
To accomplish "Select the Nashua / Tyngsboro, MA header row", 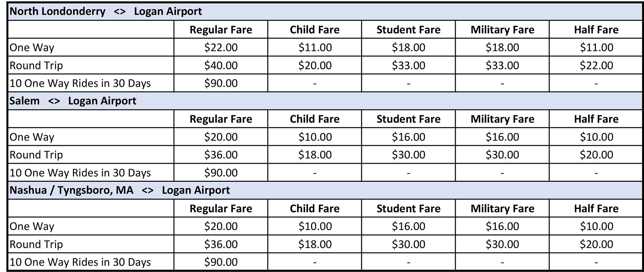I will pyautogui.click(x=325, y=190).
